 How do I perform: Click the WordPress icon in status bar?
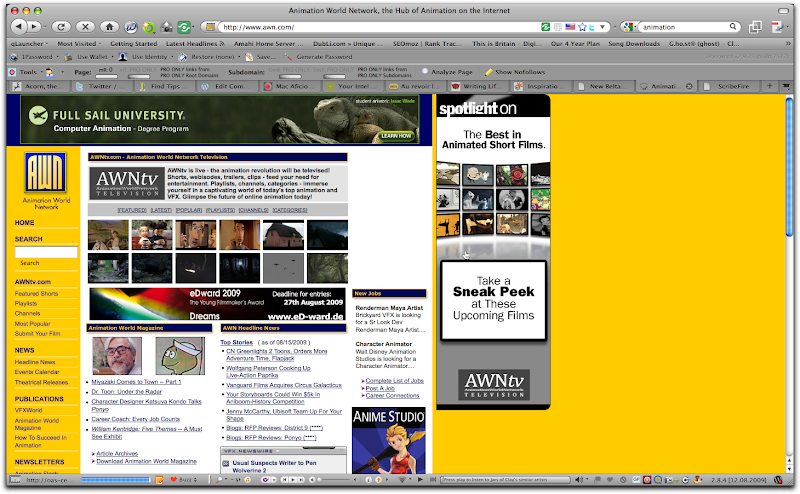[779, 480]
